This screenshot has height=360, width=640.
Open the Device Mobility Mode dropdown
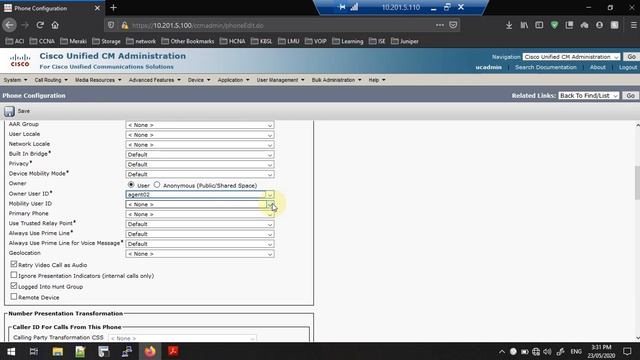200,174
